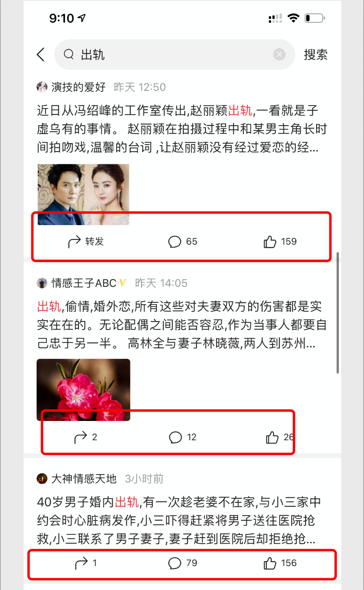
Task: Repost the 大神情感天地 post with 1 share
Action: (86, 563)
